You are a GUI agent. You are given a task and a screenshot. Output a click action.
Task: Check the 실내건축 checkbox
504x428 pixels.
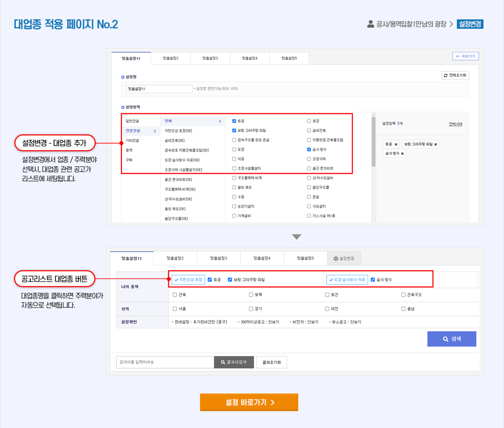309,130
